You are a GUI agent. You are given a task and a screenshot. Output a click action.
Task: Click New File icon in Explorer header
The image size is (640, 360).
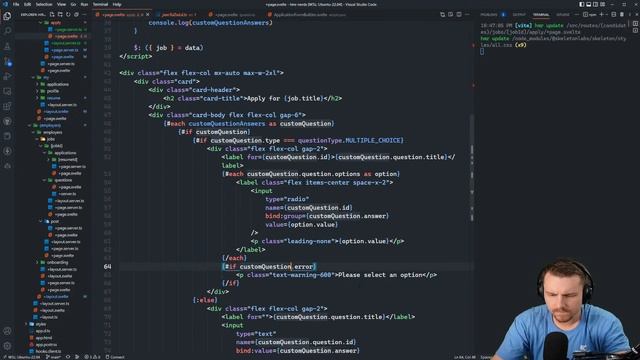coord(52,14)
